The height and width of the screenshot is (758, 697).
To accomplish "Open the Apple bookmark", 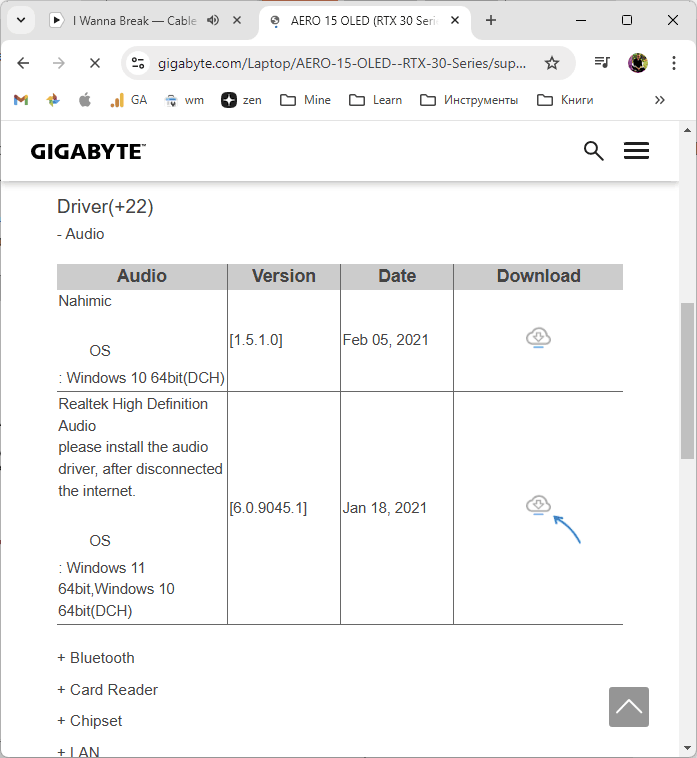I will pyautogui.click(x=85, y=100).
